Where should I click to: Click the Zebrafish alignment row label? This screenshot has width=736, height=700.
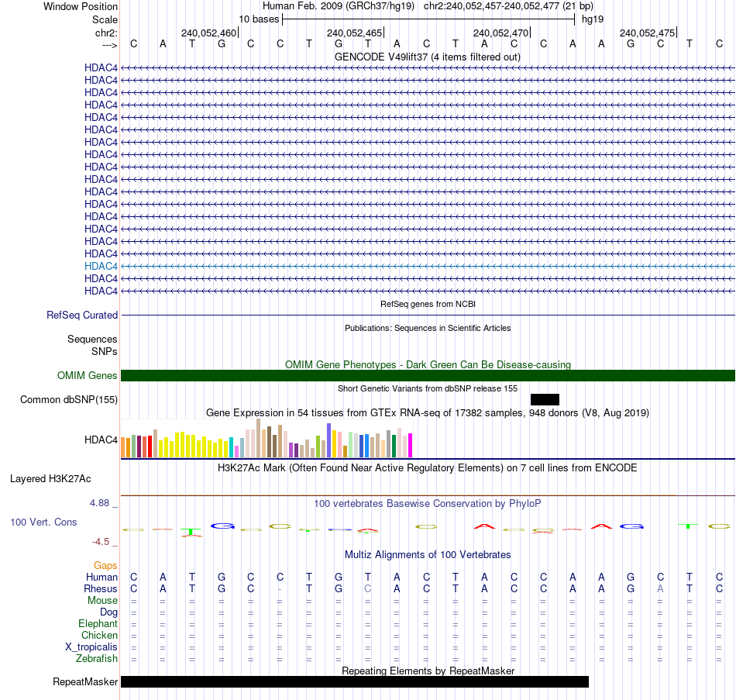97,658
